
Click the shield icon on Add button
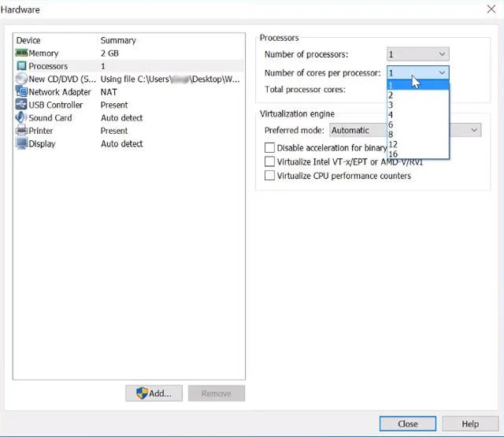click(x=142, y=393)
